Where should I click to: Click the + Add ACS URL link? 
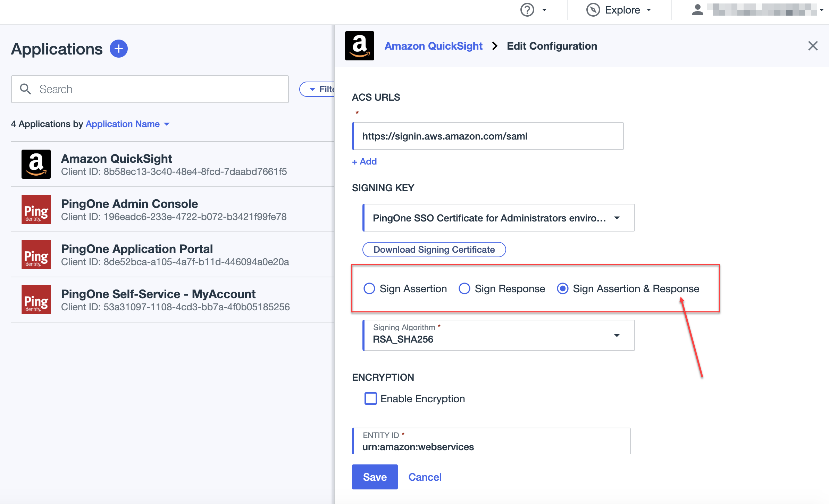click(365, 161)
